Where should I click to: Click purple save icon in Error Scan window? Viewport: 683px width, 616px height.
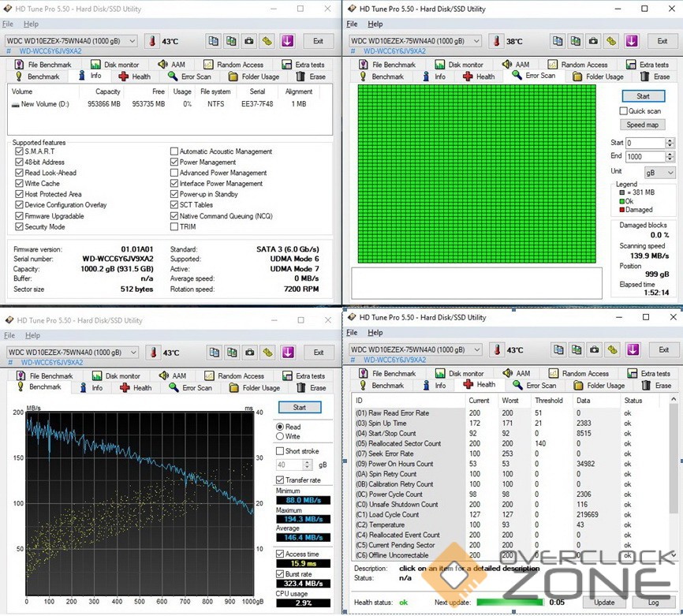click(x=632, y=41)
